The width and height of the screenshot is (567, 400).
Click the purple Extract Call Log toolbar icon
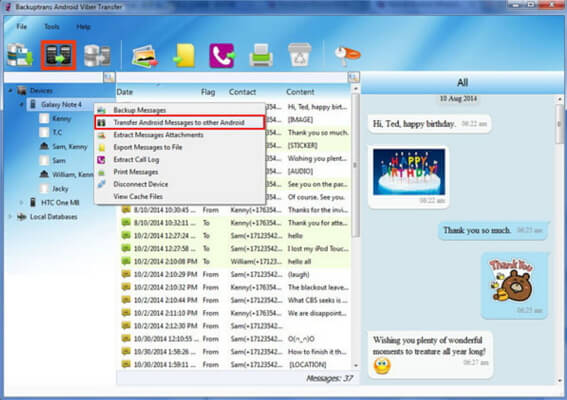click(222, 55)
